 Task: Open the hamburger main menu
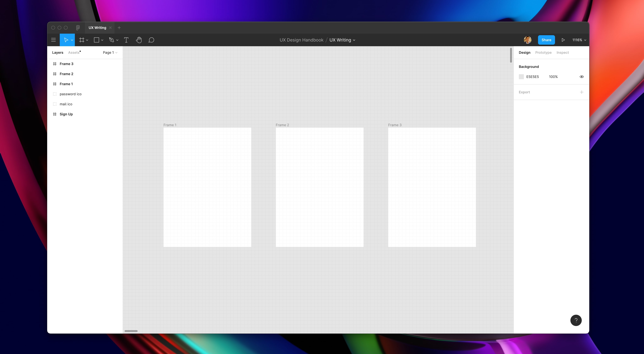coord(53,40)
